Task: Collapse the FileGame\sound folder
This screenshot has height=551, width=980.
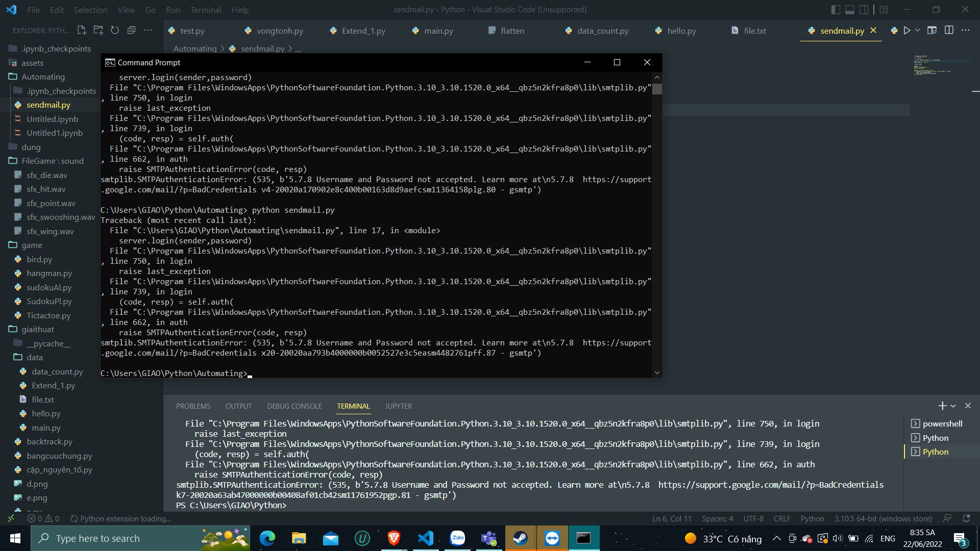Action: pyautogui.click(x=52, y=161)
